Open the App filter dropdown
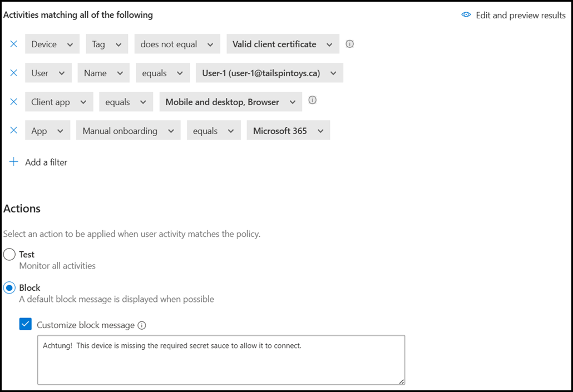Viewport: 573px width, 392px height. (x=47, y=130)
